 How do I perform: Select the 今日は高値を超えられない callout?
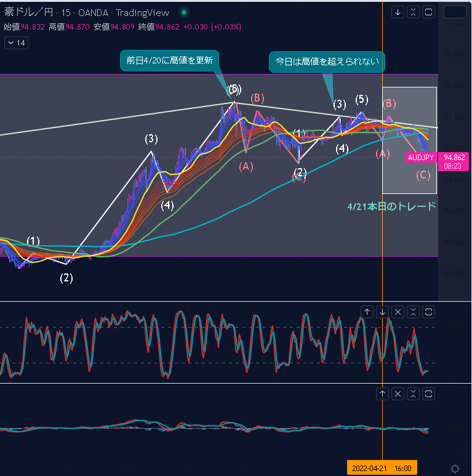point(327,62)
